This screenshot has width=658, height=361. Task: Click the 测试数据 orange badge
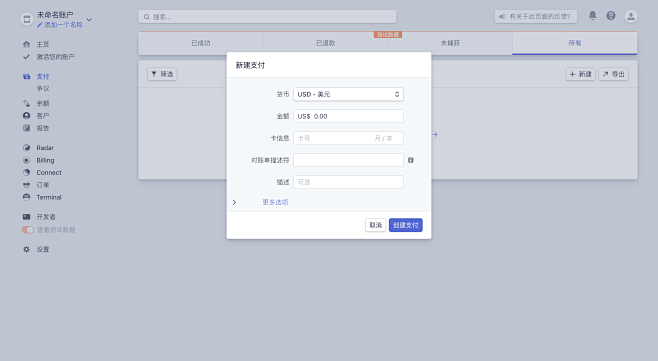click(x=388, y=34)
